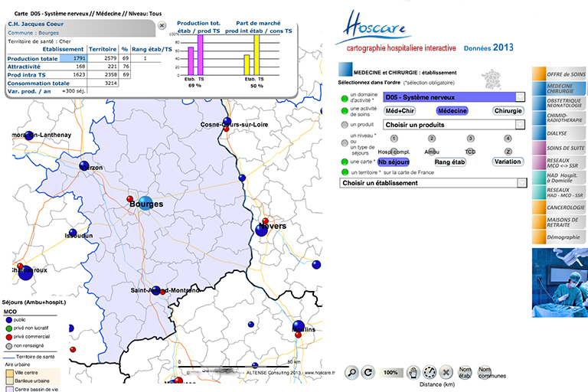Activate the distance measuring tool
Image resolution: width=588 pixels, height=392 pixels.
click(x=429, y=374)
